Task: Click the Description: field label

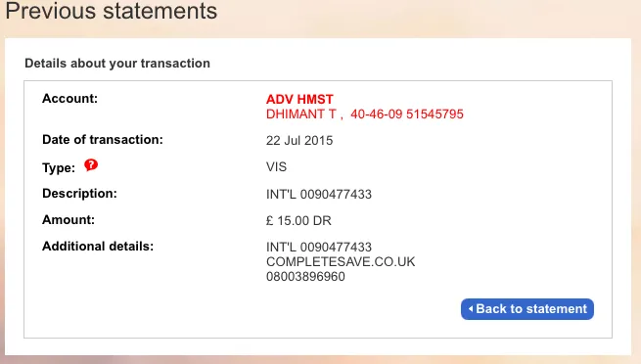Action: (79, 193)
